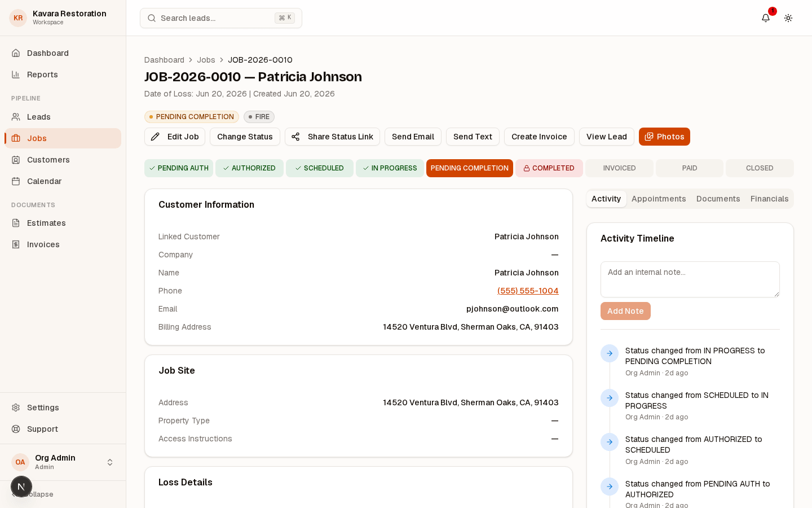Click the Calendar icon in sidebar
This screenshot has height=508, width=812.
tap(16, 181)
